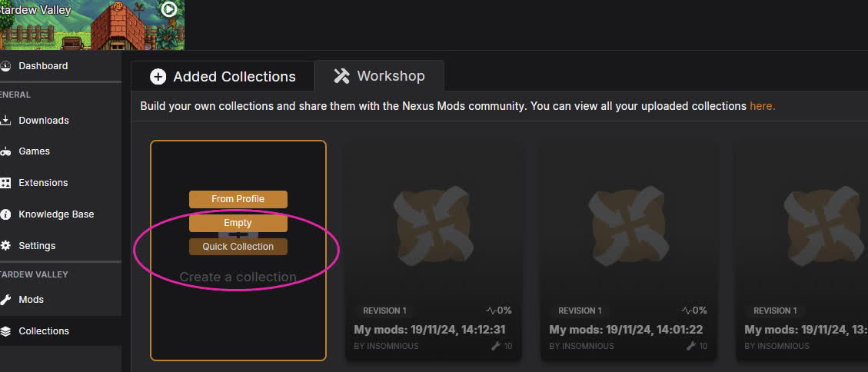The width and height of the screenshot is (868, 372).
Task: Click success rate 0% on 14:01:22 card
Action: click(694, 311)
